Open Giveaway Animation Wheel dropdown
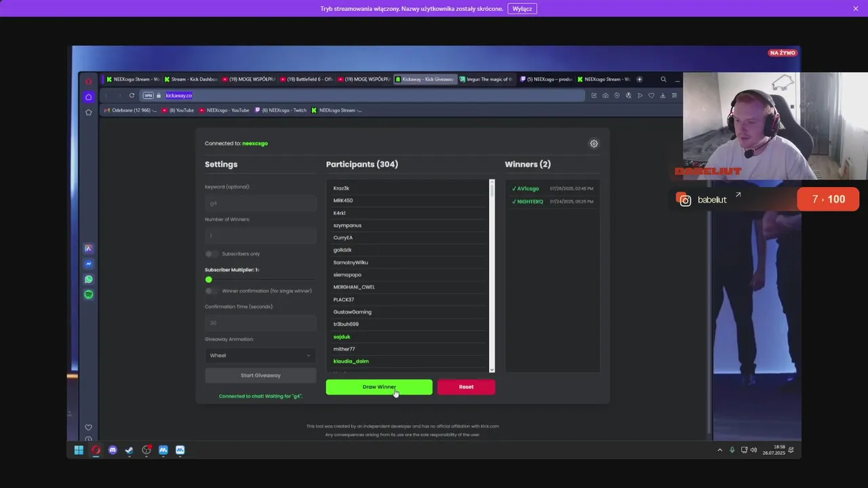868x488 pixels. [x=260, y=355]
